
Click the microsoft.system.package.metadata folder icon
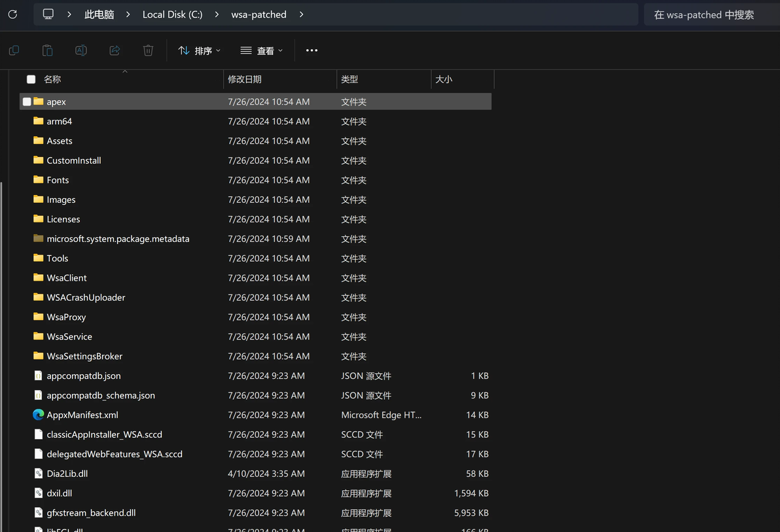click(39, 238)
